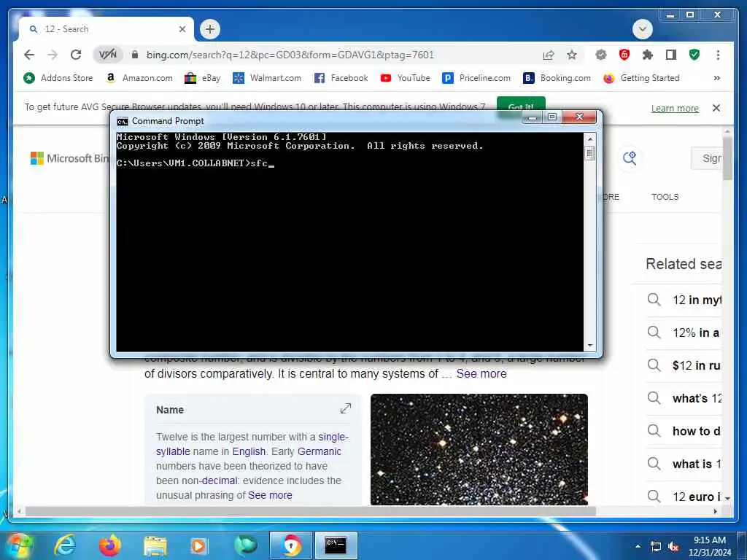
Task: Click the address bar URL
Action: click(x=290, y=55)
